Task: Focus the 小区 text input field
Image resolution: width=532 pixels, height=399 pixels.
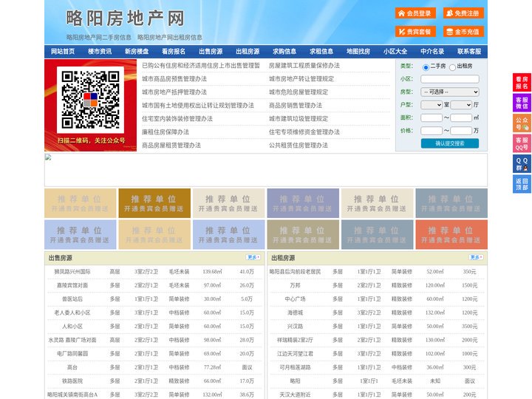Action: pos(450,79)
